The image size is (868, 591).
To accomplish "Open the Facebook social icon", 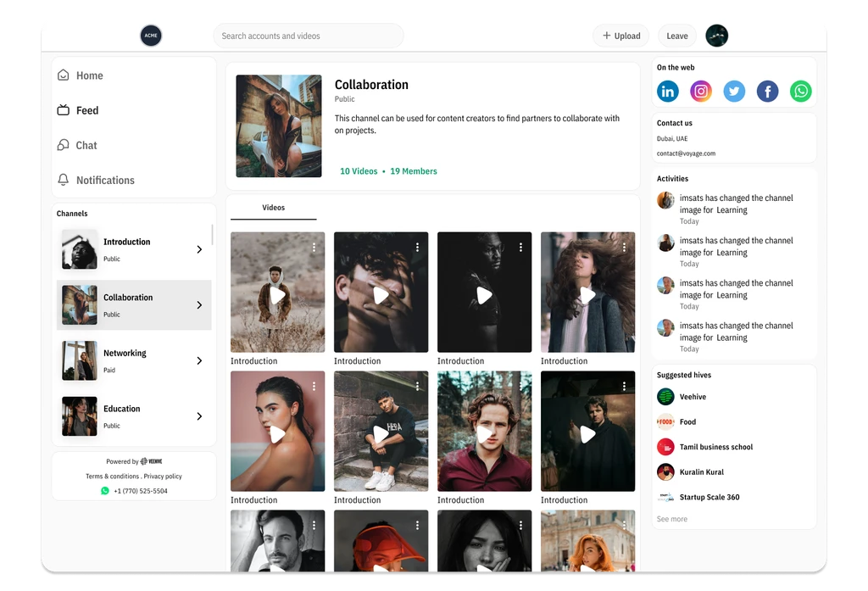I will pyautogui.click(x=767, y=91).
